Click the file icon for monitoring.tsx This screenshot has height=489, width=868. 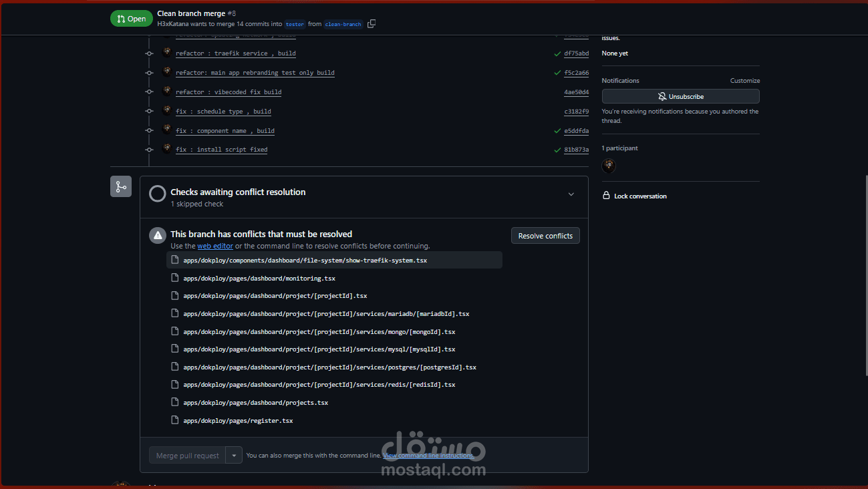tap(175, 278)
